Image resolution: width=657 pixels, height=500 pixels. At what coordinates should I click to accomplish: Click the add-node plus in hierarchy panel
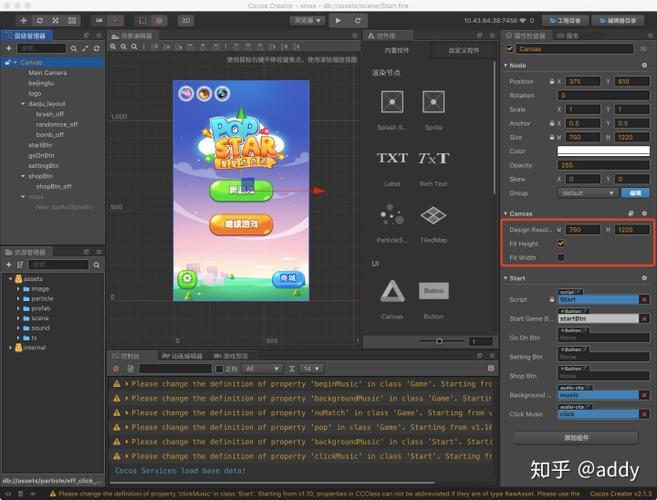point(8,49)
